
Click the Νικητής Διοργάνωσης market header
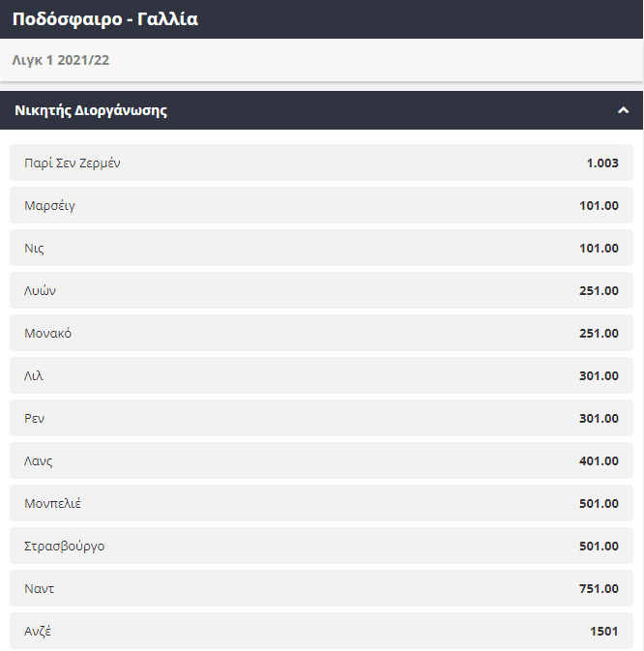tap(91, 110)
